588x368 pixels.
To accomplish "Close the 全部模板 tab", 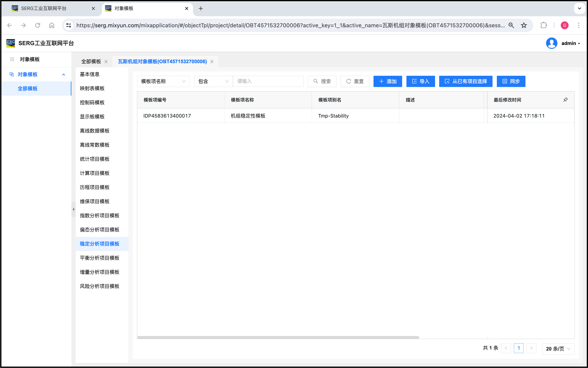I will click(x=106, y=62).
